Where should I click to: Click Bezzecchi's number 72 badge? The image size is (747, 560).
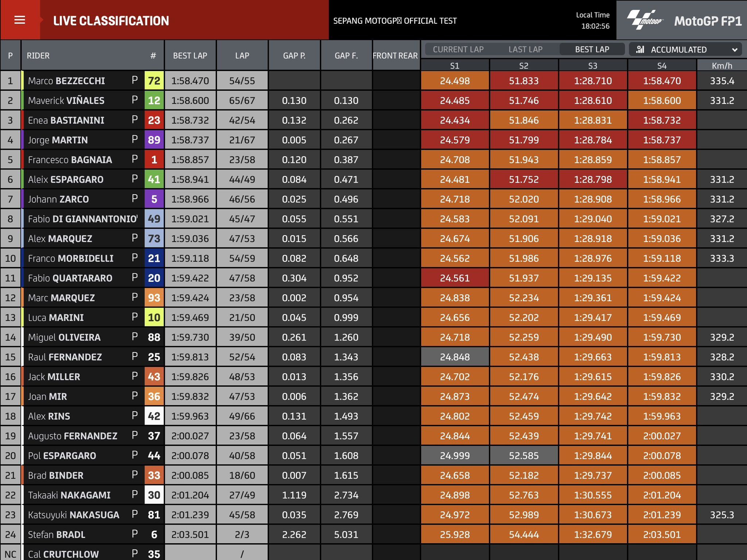pyautogui.click(x=154, y=81)
